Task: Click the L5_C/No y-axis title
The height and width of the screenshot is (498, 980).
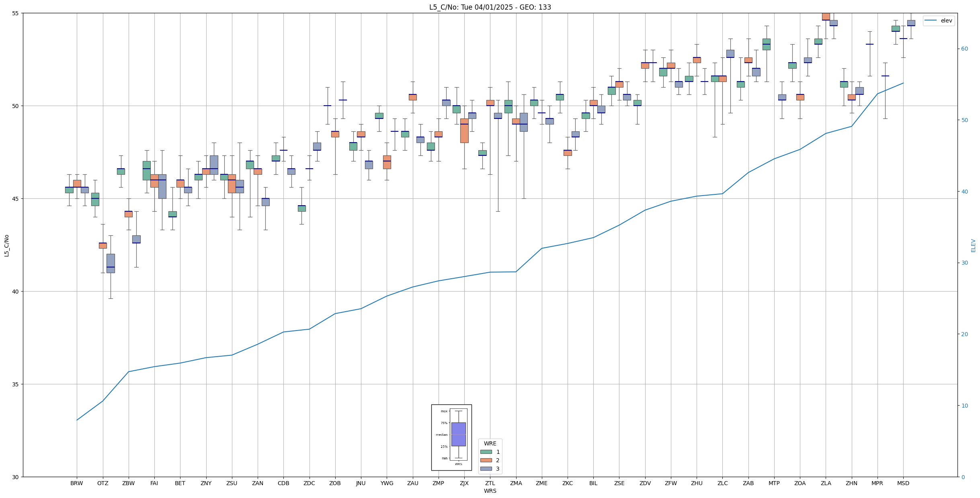Action: (x=6, y=245)
